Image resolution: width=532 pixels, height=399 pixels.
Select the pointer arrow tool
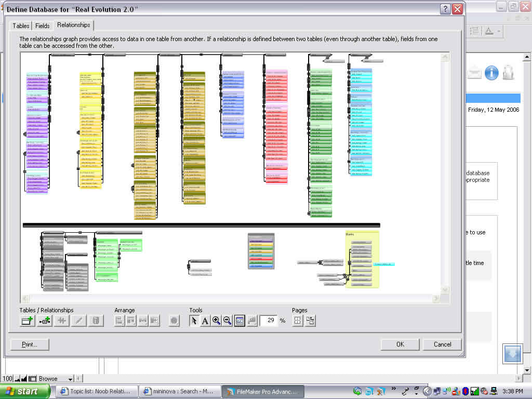pos(194,320)
